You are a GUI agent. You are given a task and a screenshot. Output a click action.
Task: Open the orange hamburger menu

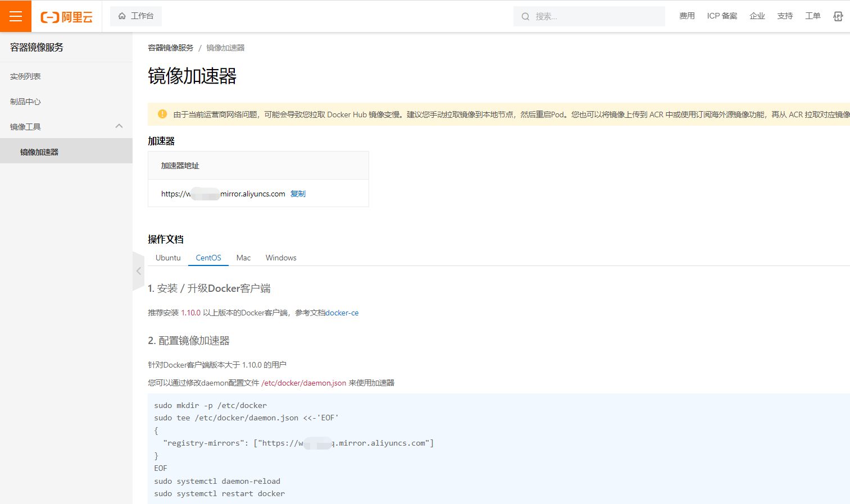point(16,16)
